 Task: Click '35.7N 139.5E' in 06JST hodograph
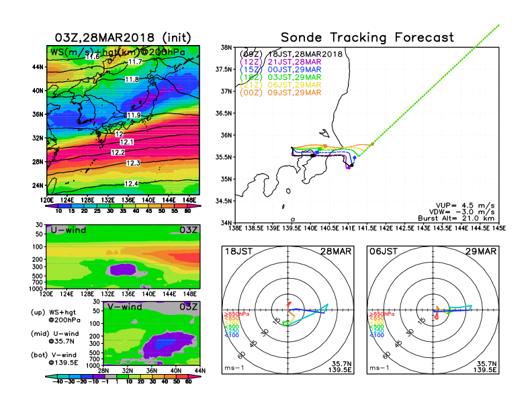485,367
